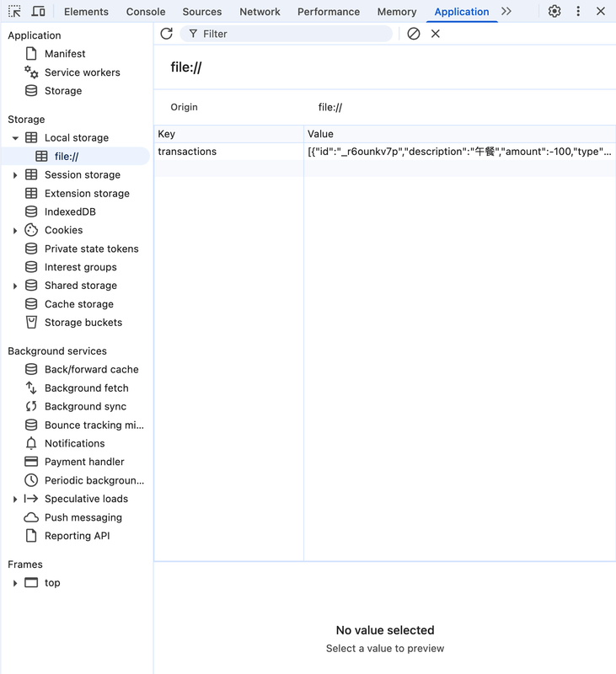Open IndexedDB
This screenshot has height=674, width=616.
click(70, 212)
